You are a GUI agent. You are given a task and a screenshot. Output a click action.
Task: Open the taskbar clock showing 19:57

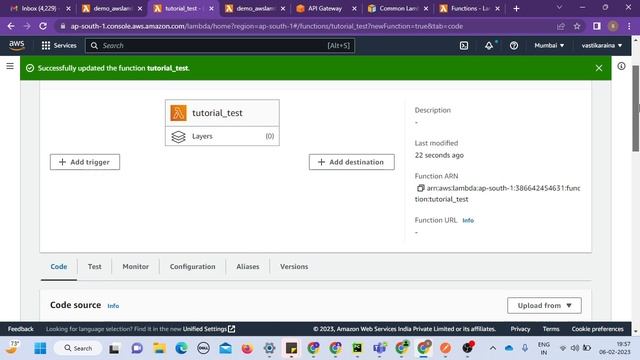click(615, 348)
